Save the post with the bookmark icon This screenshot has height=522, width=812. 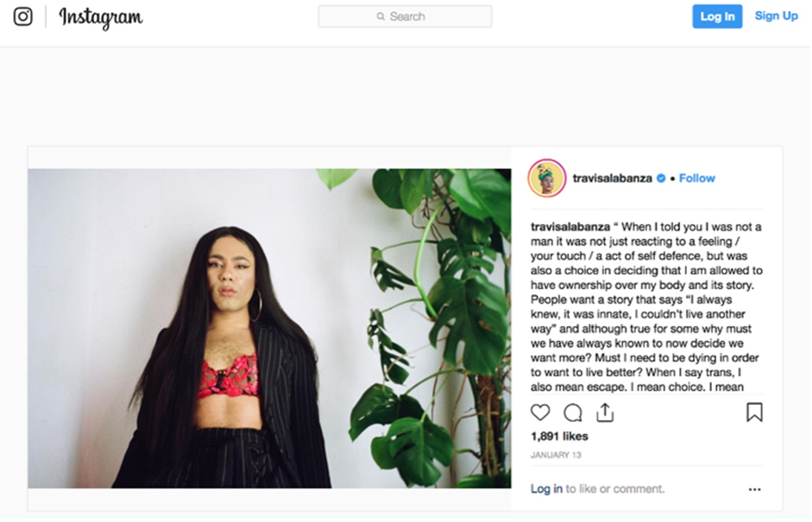point(754,412)
